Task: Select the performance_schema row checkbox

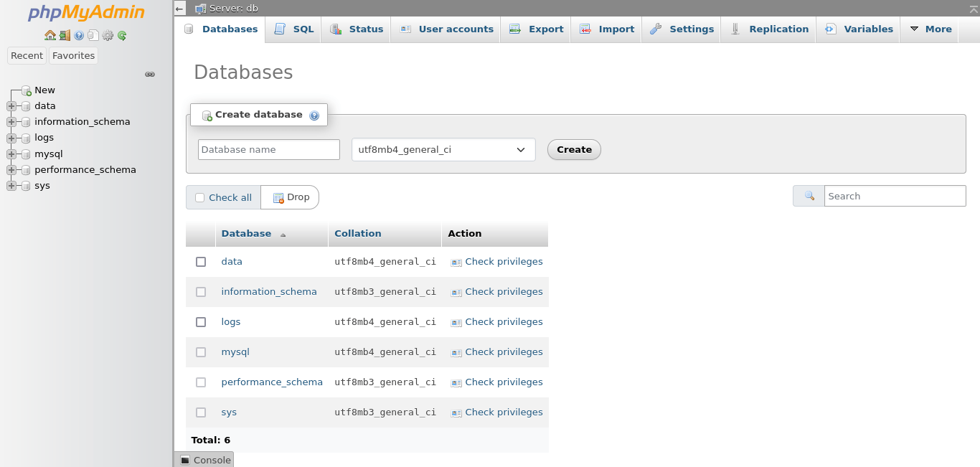Action: [201, 382]
